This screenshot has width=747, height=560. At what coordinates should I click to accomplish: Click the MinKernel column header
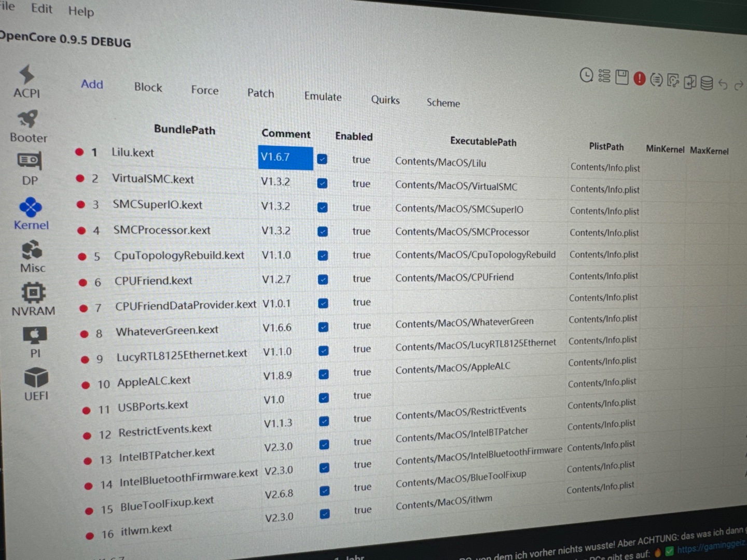point(665,149)
